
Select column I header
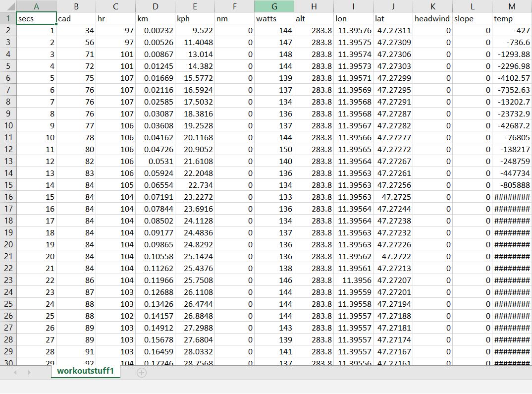point(354,6)
